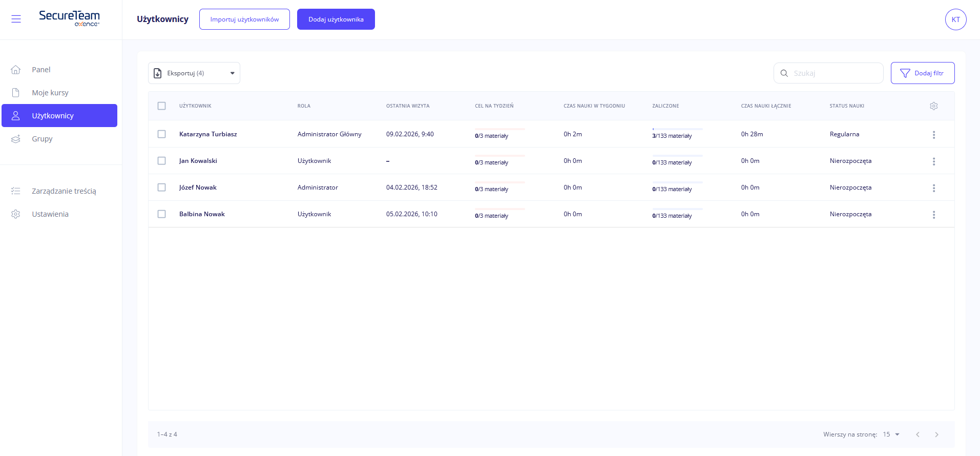980x456 pixels.
Task: Click the Importuj użytkowników button
Action: coord(244,19)
